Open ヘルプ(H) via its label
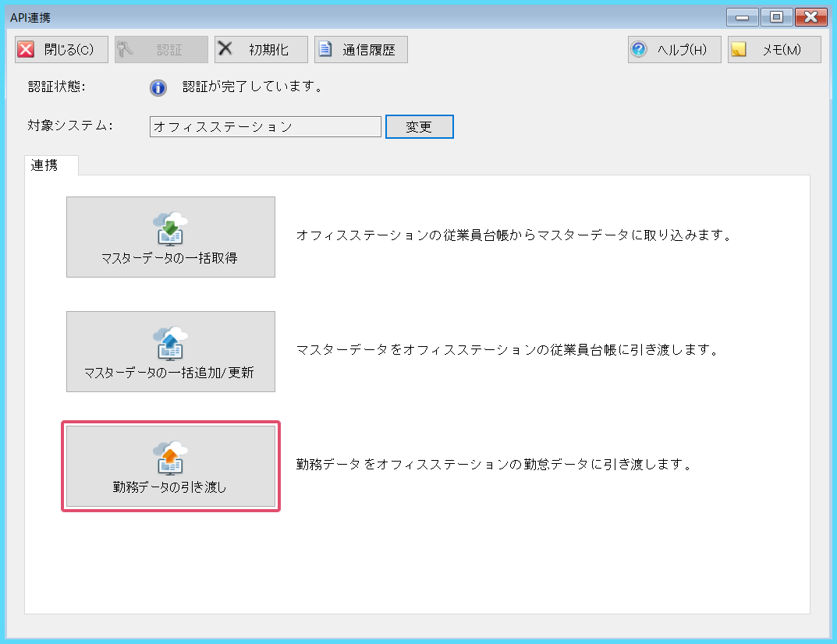837x644 pixels. coord(682,50)
